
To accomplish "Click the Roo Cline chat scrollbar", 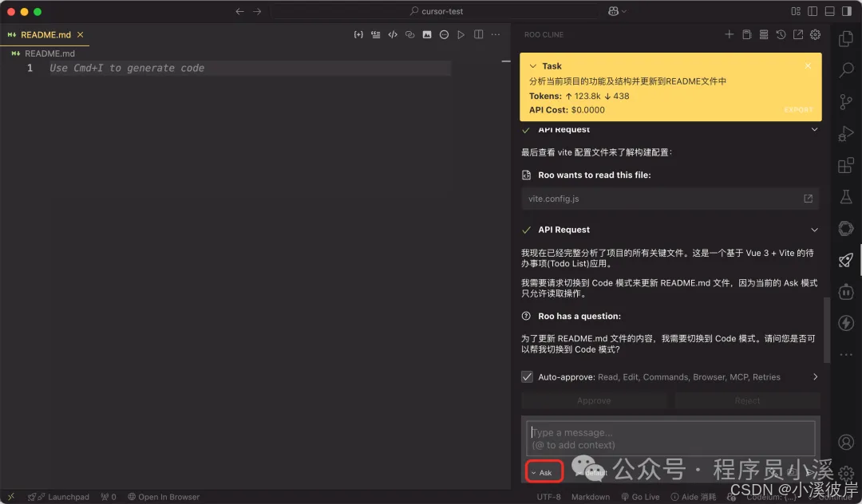I will pos(826,329).
